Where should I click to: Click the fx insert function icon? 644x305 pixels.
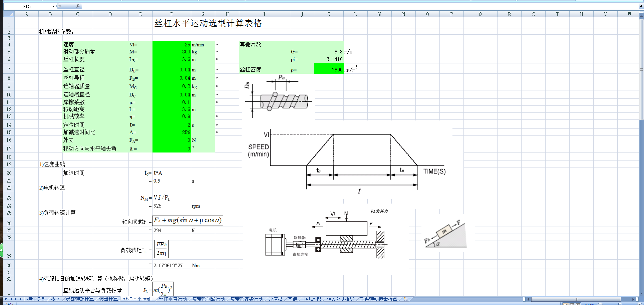[78, 6]
